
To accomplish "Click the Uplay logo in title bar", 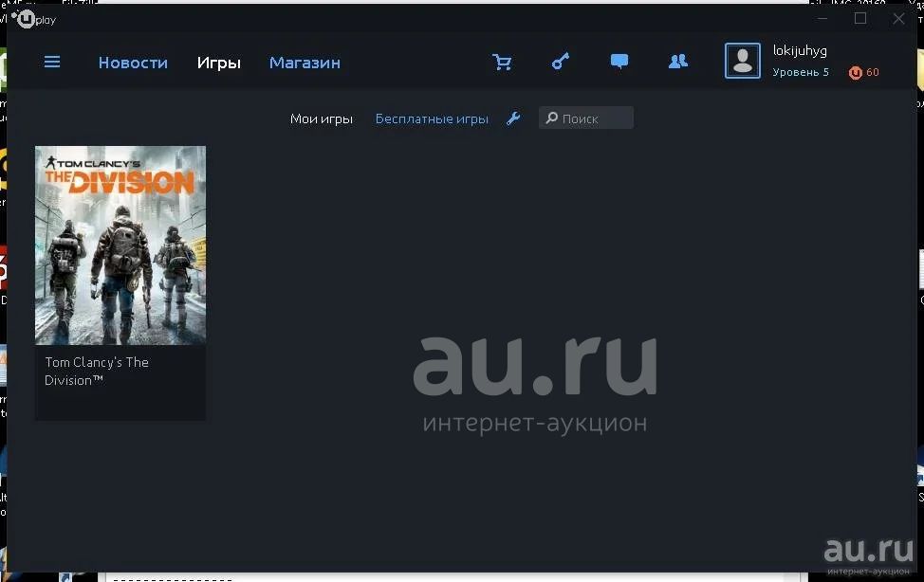I will pos(34,20).
